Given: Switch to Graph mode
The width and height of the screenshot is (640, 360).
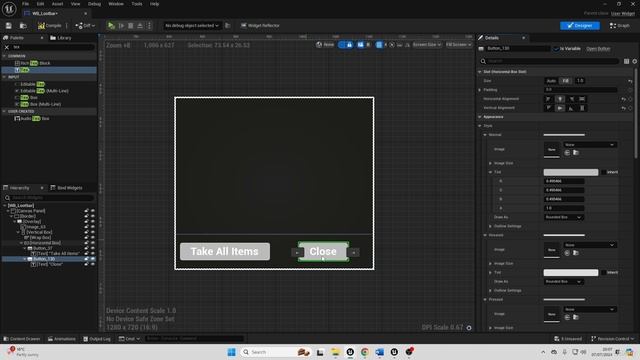Looking at the screenshot, I should [620, 26].
